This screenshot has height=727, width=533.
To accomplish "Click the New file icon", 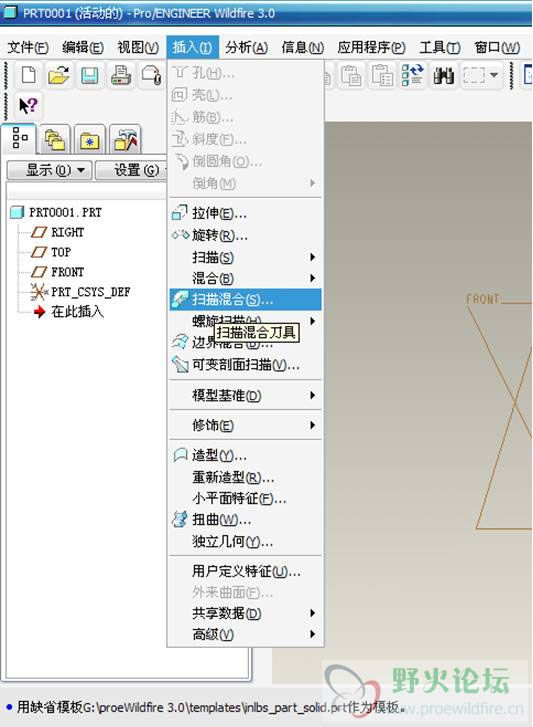I will tap(29, 75).
